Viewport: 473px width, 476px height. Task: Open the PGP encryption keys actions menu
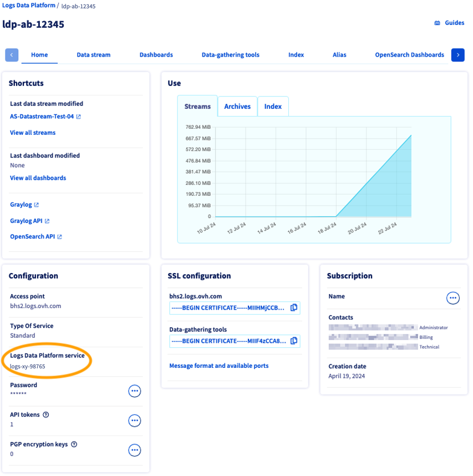(x=134, y=450)
